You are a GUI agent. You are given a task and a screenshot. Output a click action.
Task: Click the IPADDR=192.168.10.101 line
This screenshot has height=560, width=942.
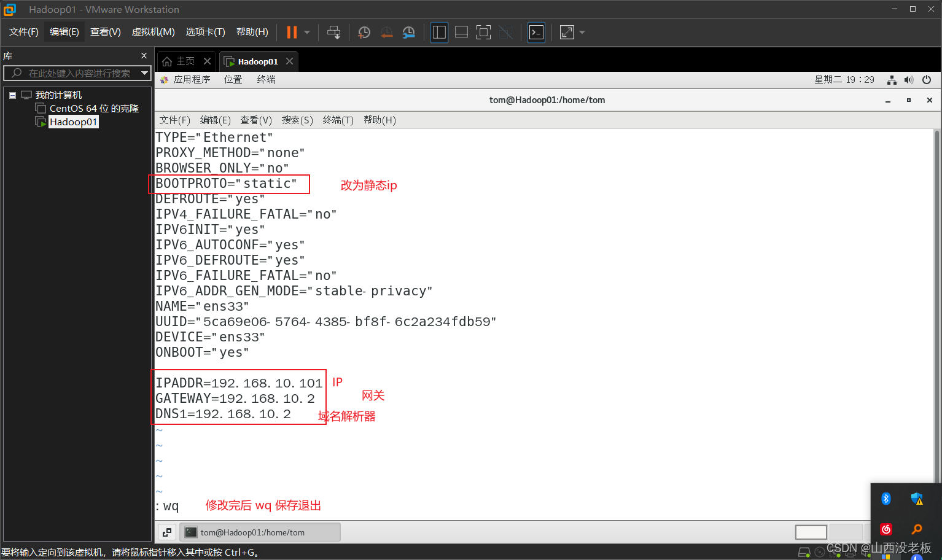point(239,383)
